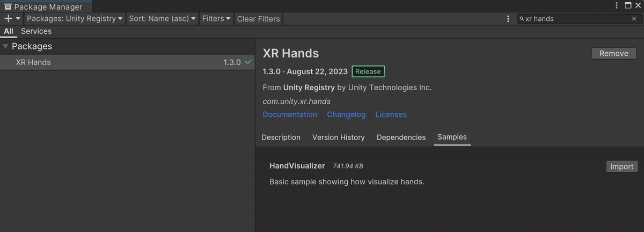Collapse the Packages group
Image resolution: width=644 pixels, height=232 pixels.
pos(6,46)
